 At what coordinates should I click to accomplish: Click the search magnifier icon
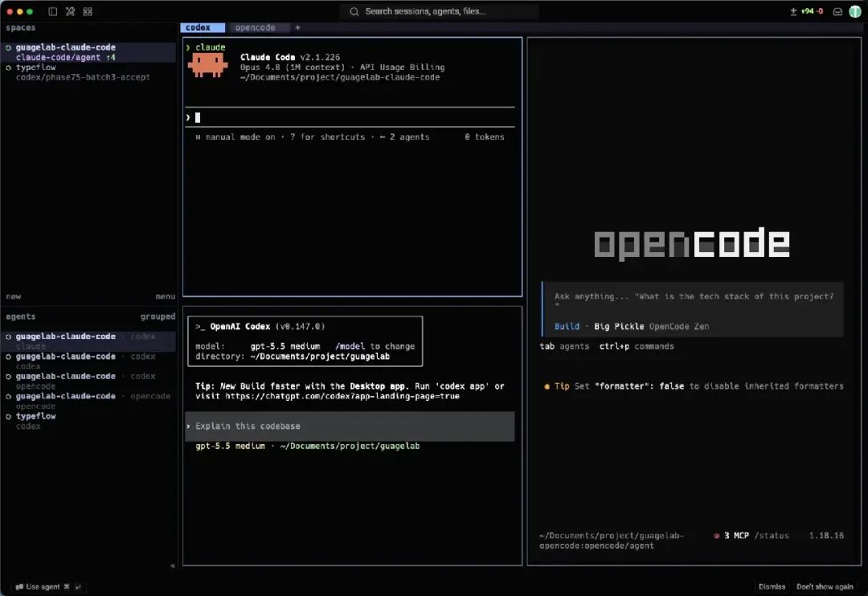click(x=354, y=11)
